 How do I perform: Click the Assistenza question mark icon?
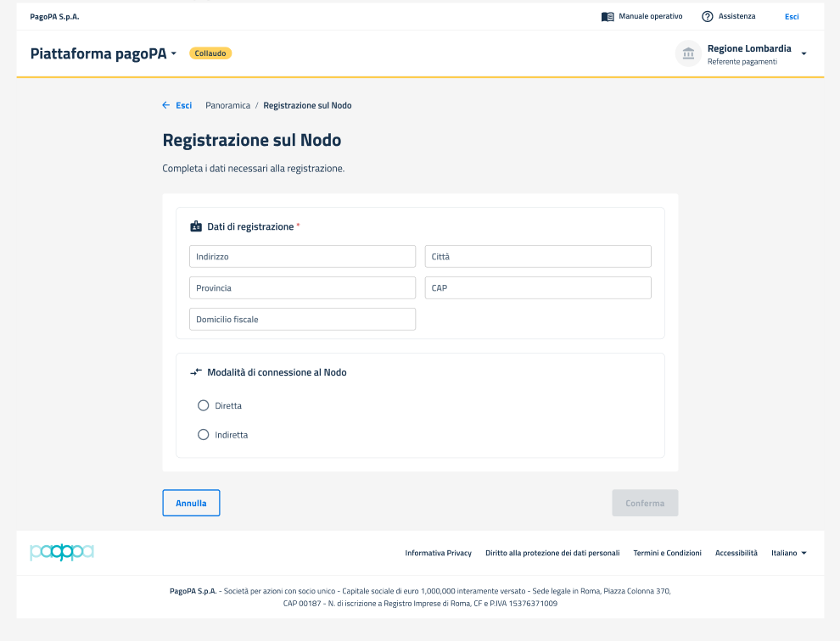click(707, 16)
